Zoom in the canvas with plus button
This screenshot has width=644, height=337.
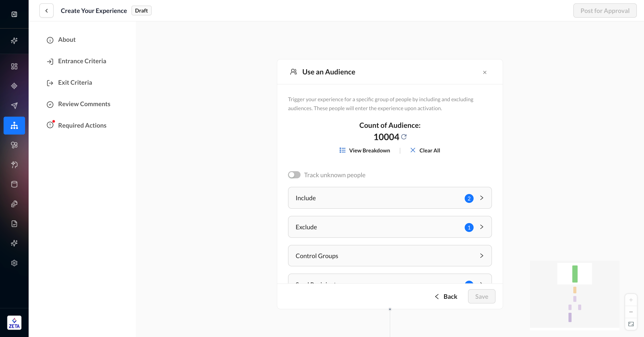[631, 300]
